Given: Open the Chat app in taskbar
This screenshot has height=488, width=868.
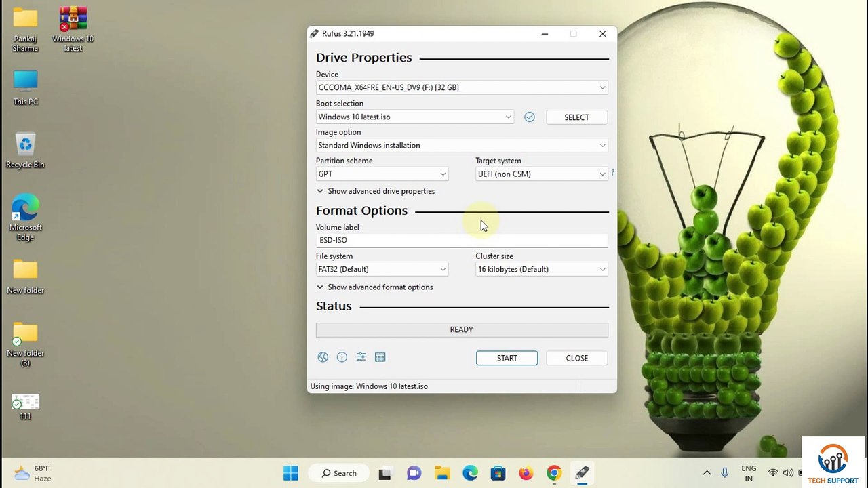Looking at the screenshot, I should [x=414, y=473].
